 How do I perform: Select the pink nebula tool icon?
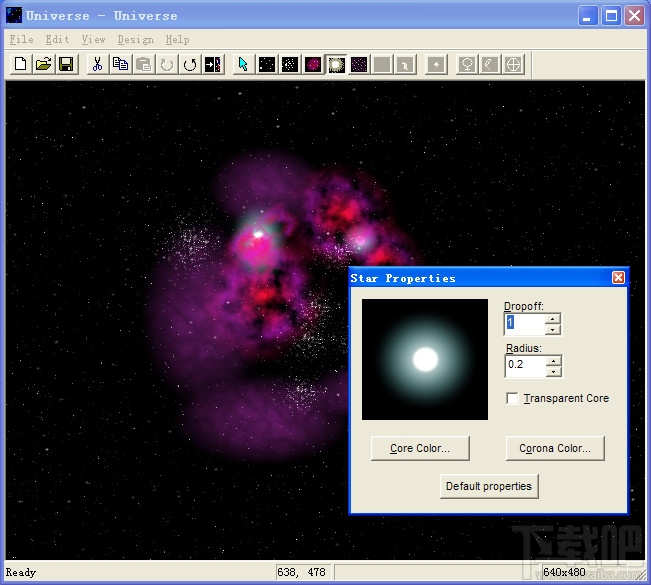(x=313, y=65)
